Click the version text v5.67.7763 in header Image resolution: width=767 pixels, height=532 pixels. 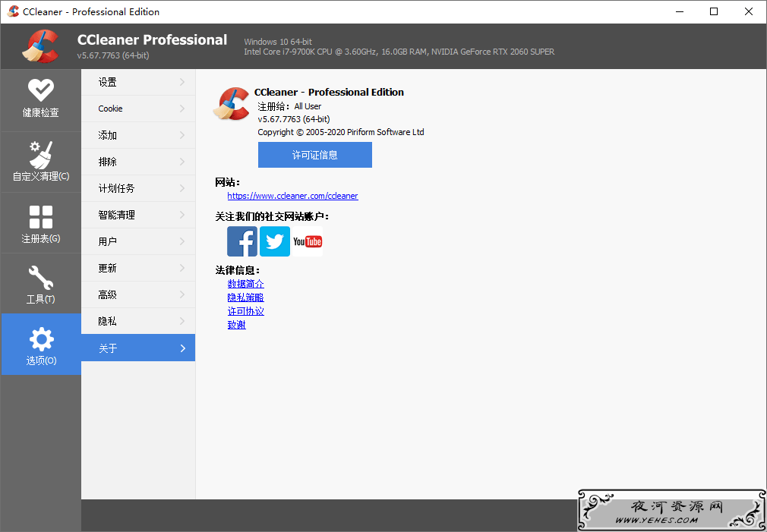click(x=113, y=55)
